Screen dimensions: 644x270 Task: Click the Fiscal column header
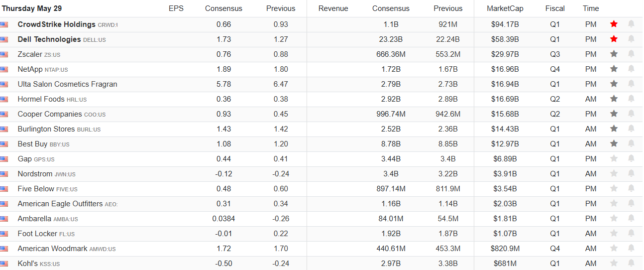[x=555, y=8]
